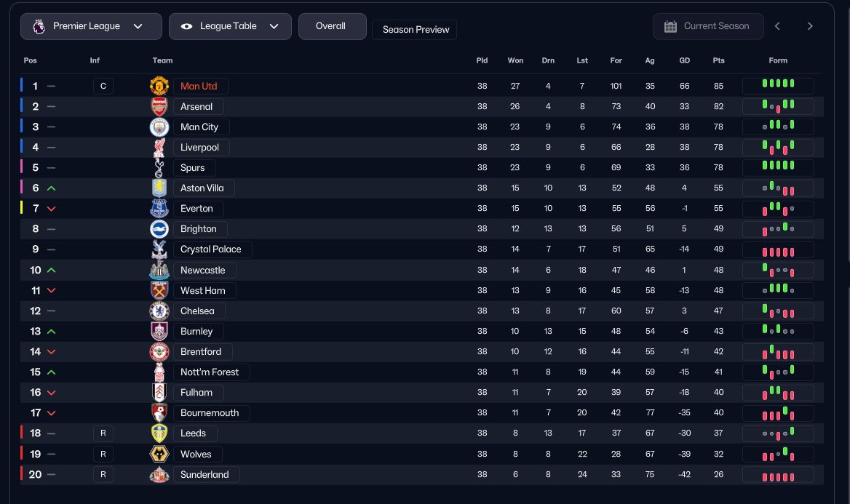Go to previous season with left chevron
This screenshot has height=504, width=850.
click(x=777, y=26)
